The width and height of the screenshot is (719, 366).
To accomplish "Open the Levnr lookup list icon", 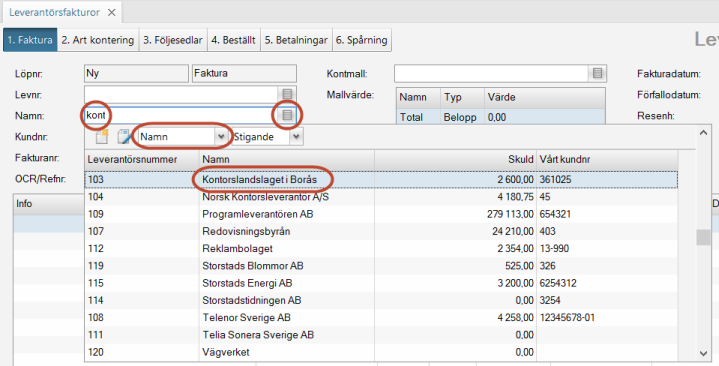I will click(287, 94).
